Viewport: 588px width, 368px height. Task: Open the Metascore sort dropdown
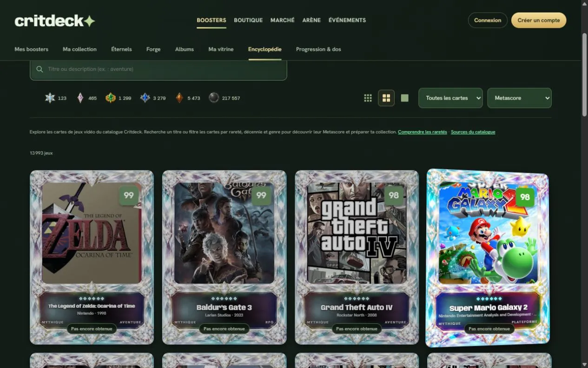pyautogui.click(x=519, y=98)
